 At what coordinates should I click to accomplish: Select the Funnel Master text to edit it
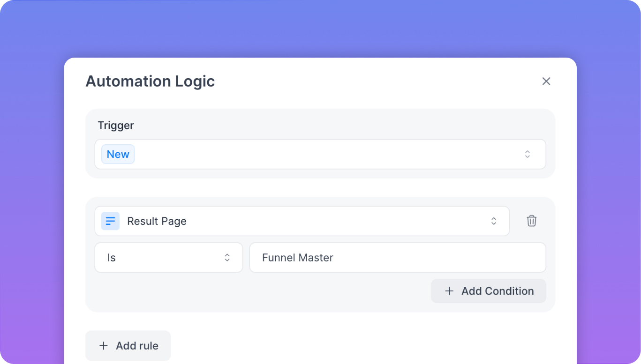click(297, 257)
